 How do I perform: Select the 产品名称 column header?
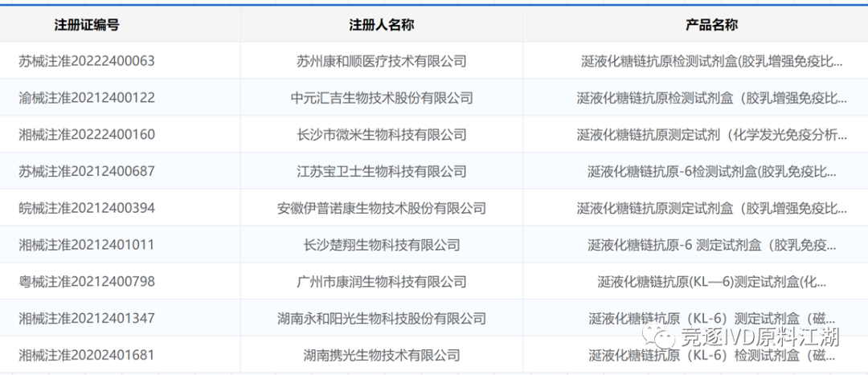(x=711, y=25)
